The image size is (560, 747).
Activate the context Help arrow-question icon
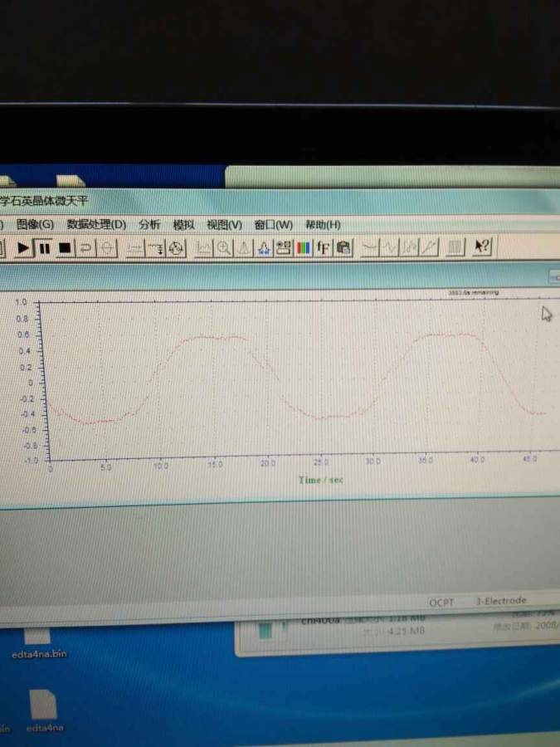[482, 247]
